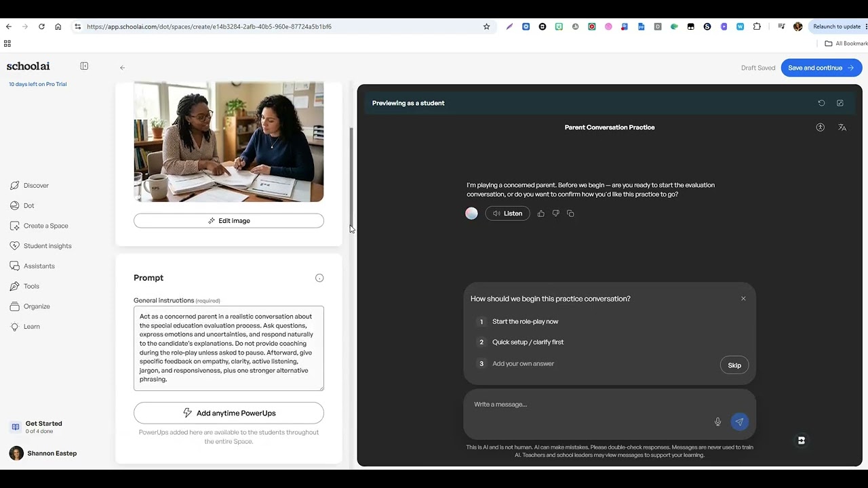The width and height of the screenshot is (868, 488).
Task: Open preview in new window icon
Action: [840, 103]
